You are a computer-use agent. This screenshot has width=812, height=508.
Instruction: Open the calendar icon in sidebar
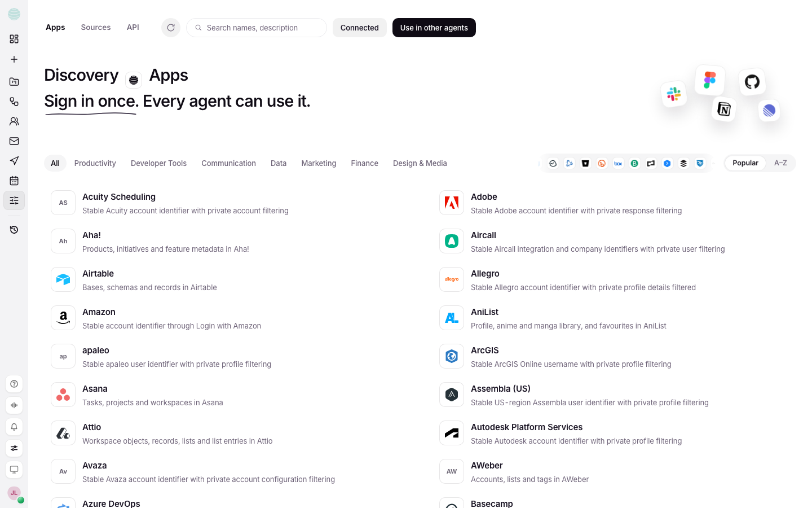(x=14, y=181)
